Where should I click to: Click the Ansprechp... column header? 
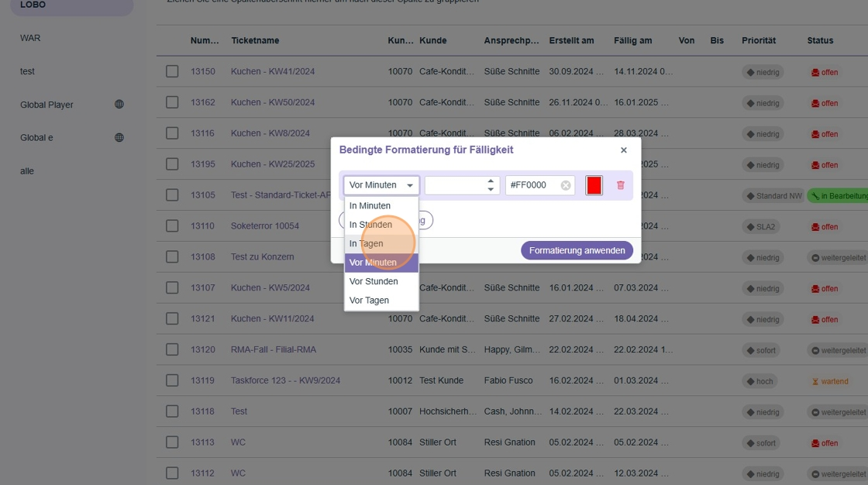click(x=511, y=40)
